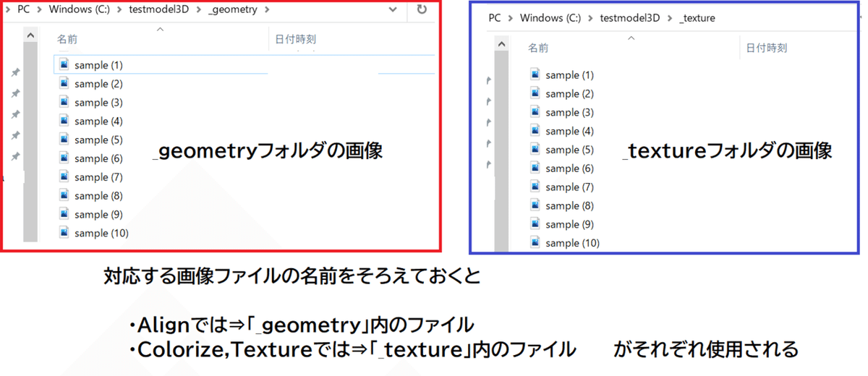
Task: Click sample (5) image icon in _texture window
Action: pyautogui.click(x=535, y=149)
